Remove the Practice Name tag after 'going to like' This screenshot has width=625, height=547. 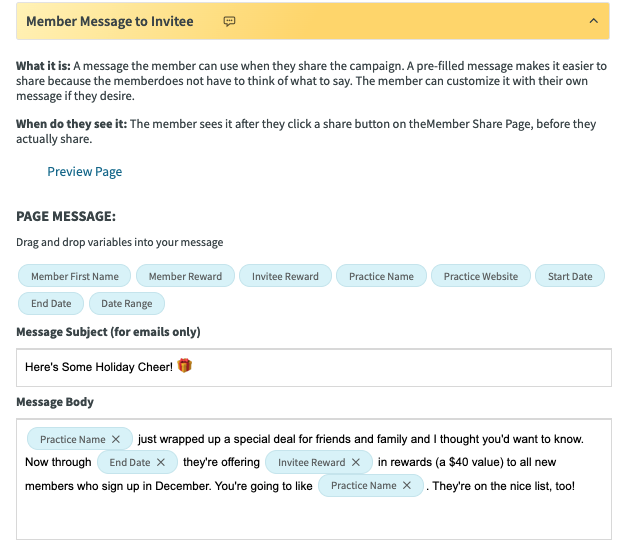click(x=407, y=485)
